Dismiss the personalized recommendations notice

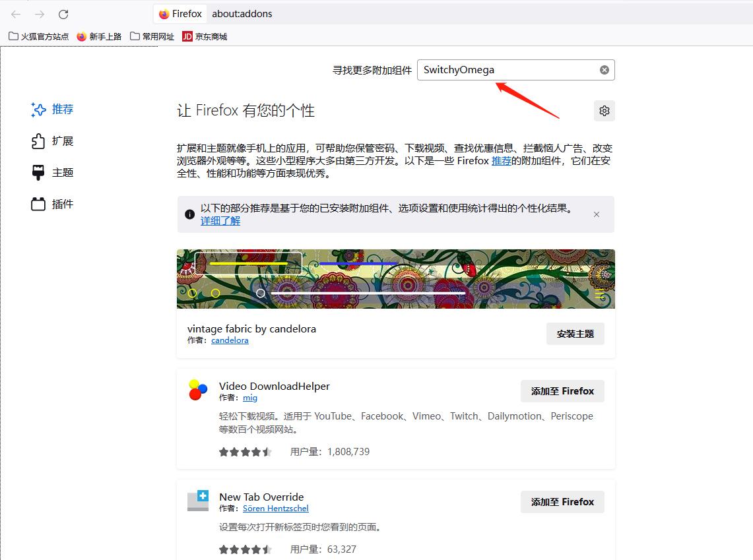point(596,214)
